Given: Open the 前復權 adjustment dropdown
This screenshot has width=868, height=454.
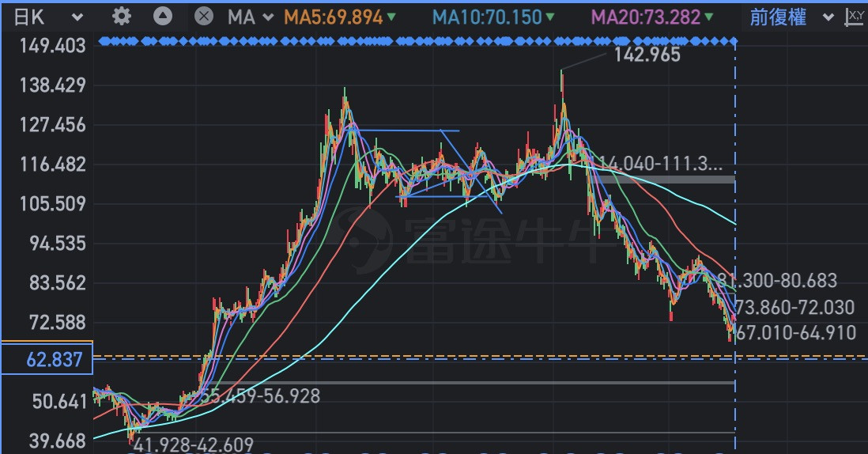Looking at the screenshot, I should click(x=828, y=17).
